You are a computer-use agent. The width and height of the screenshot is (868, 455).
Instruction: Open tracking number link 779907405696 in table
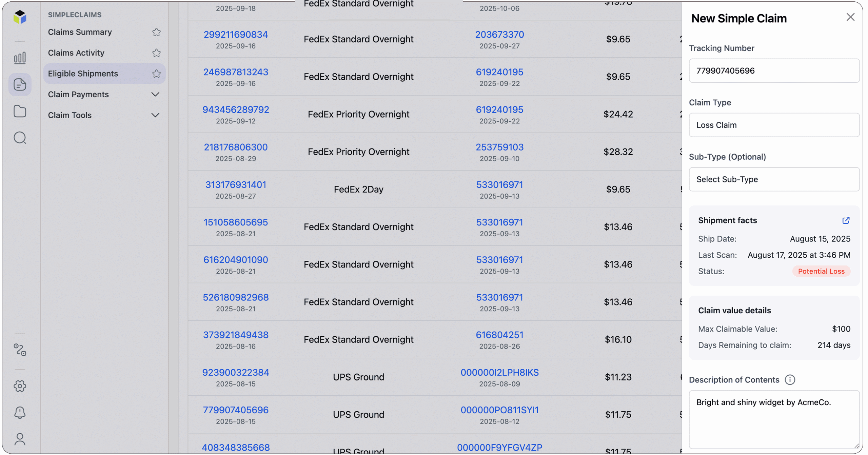pos(236,410)
